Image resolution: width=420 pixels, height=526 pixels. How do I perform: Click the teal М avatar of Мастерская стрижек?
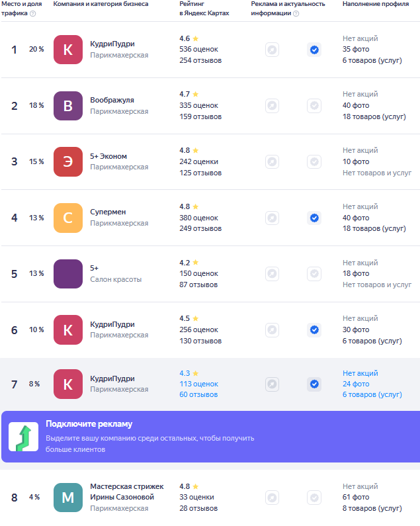pyautogui.click(x=68, y=497)
